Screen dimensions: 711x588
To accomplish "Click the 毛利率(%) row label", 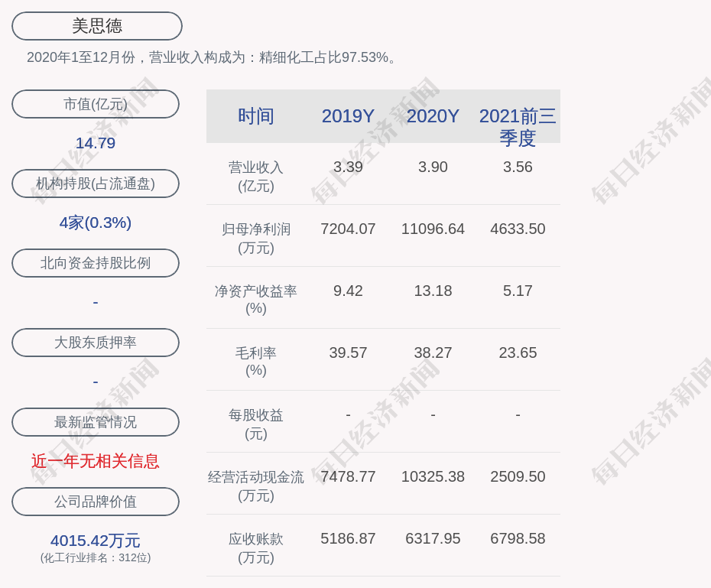I will click(x=256, y=362).
